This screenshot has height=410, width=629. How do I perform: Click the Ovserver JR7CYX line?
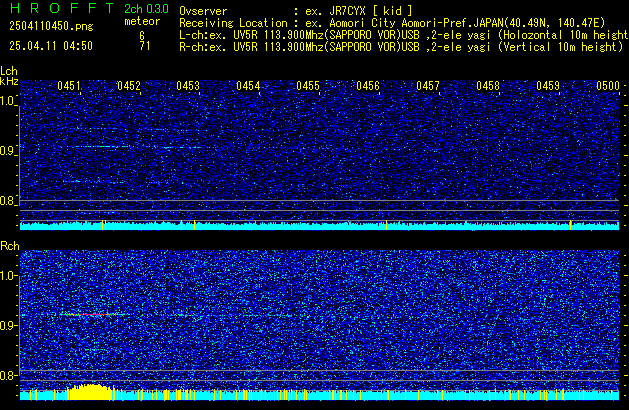[x=296, y=11]
